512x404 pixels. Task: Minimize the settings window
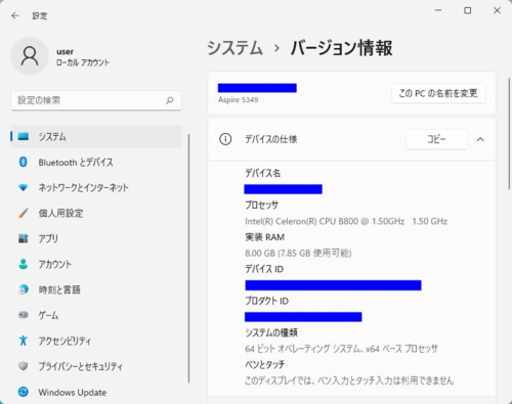coord(438,11)
